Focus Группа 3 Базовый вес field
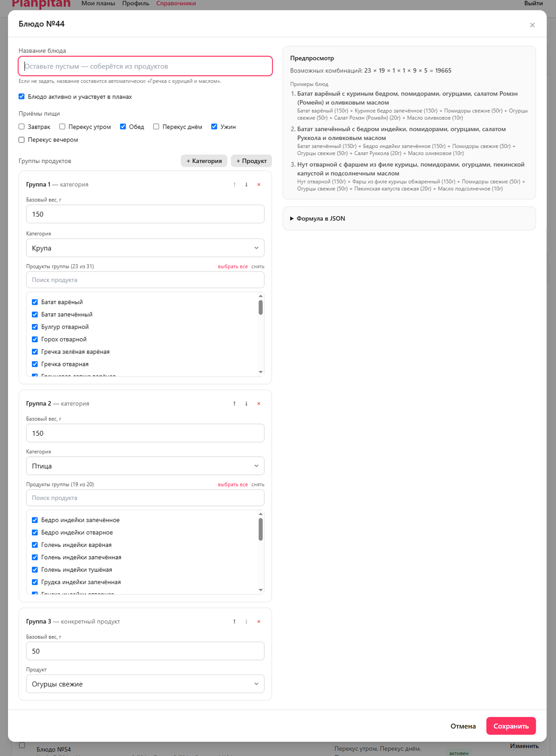The width and height of the screenshot is (556, 756). (145, 651)
